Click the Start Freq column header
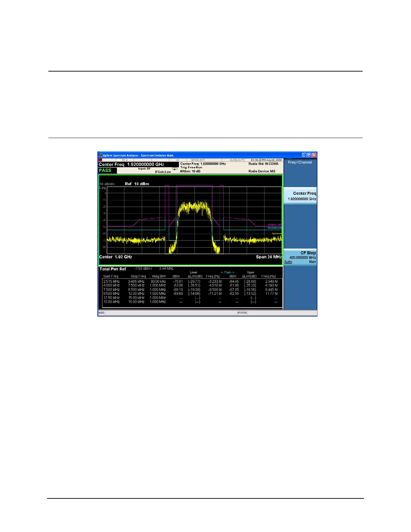This screenshot has width=411, height=532. point(111,276)
